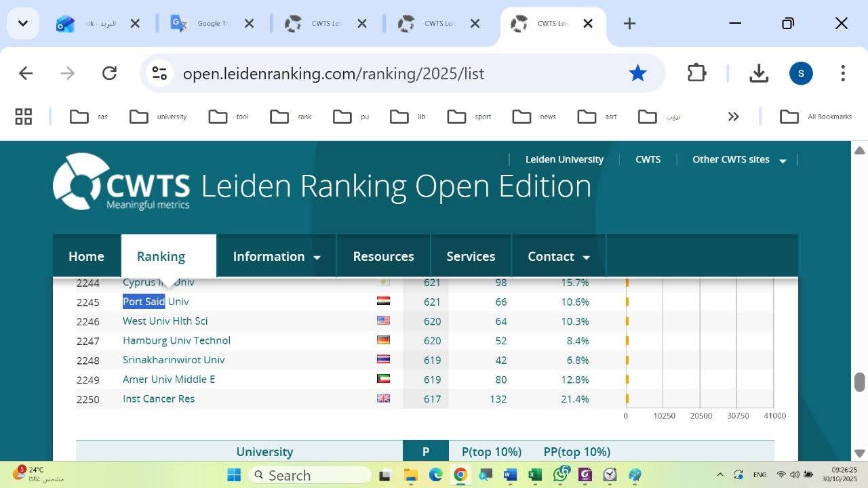
Task: Click the CWTS Leiden Ranking logo
Action: tap(121, 182)
